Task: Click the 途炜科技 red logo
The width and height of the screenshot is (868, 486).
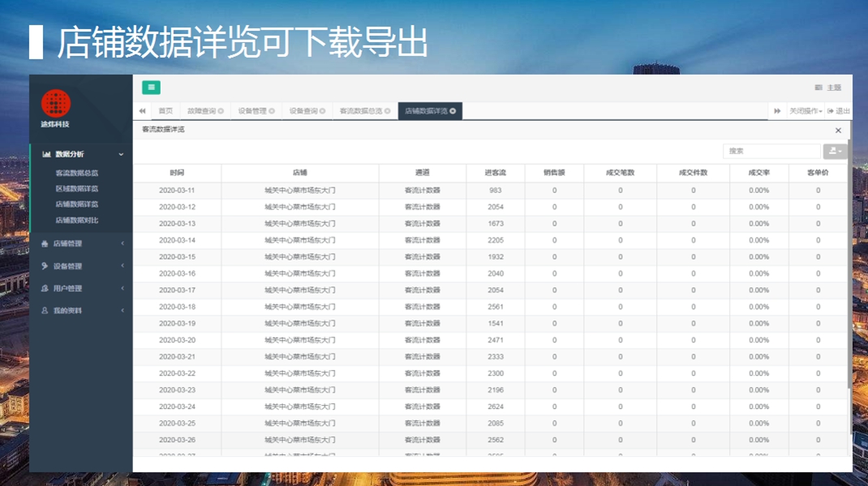Action: 56,104
